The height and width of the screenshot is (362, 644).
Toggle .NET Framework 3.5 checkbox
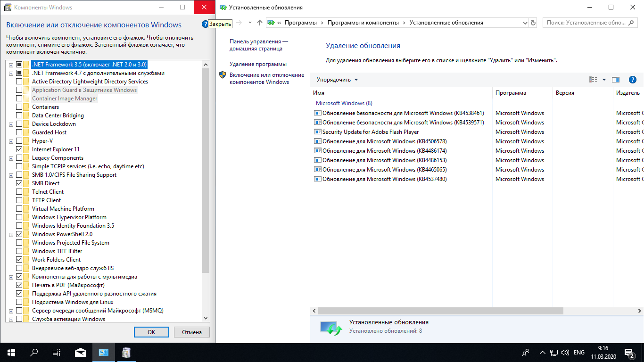pos(19,65)
